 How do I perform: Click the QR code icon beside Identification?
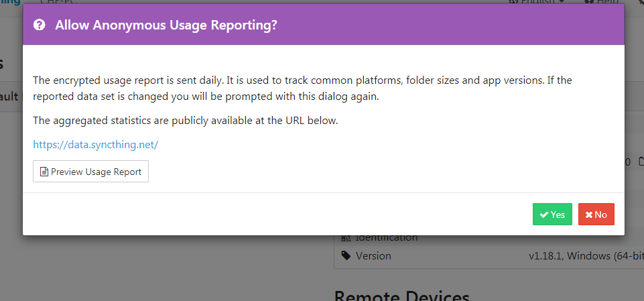346,237
